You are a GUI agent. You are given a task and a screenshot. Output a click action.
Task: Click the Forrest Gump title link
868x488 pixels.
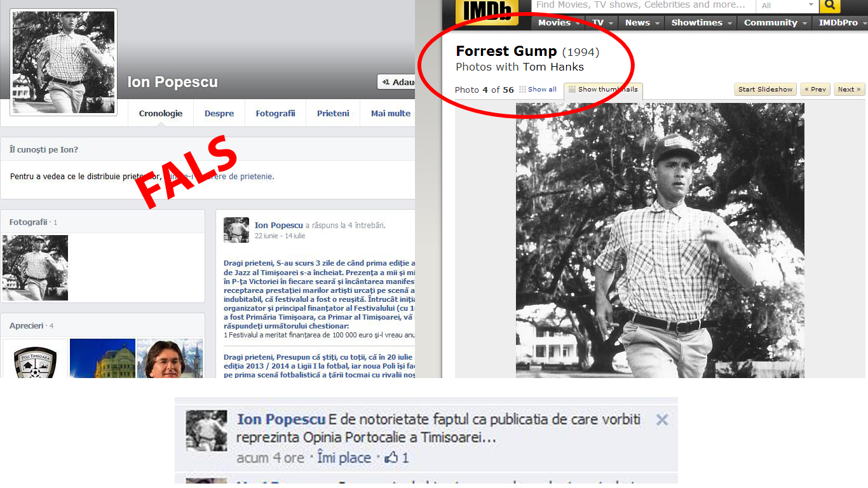pos(506,51)
